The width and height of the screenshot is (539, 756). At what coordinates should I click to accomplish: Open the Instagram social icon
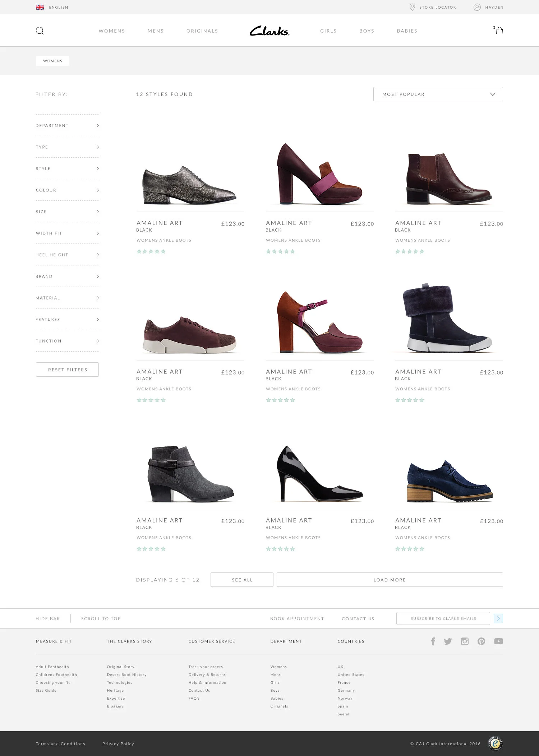[465, 641]
